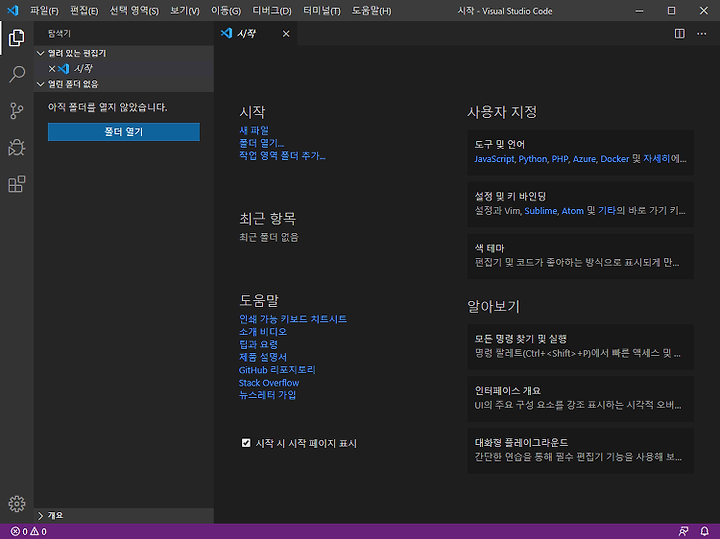Open the Search view icon
720x539 pixels.
coord(17,74)
